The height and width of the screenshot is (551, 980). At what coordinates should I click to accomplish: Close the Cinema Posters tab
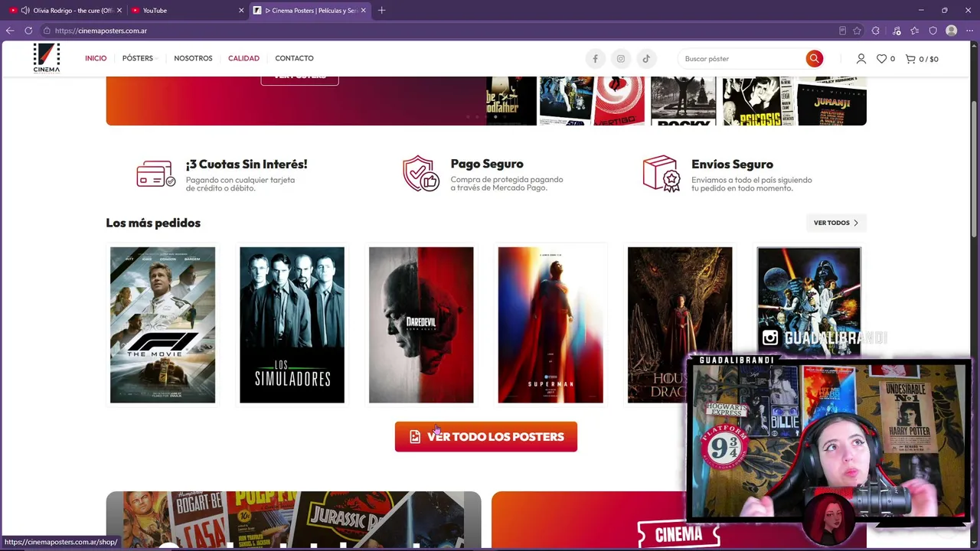[363, 11]
